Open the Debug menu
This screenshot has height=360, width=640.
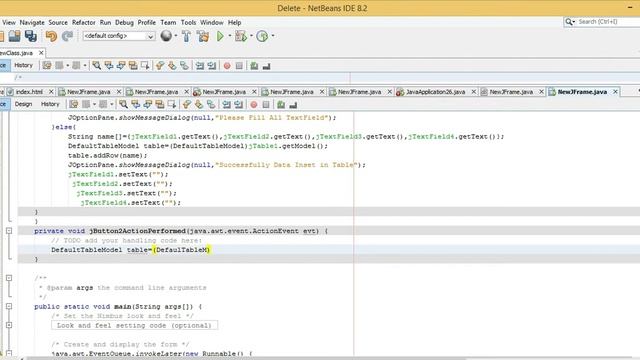pyautogui.click(x=124, y=22)
